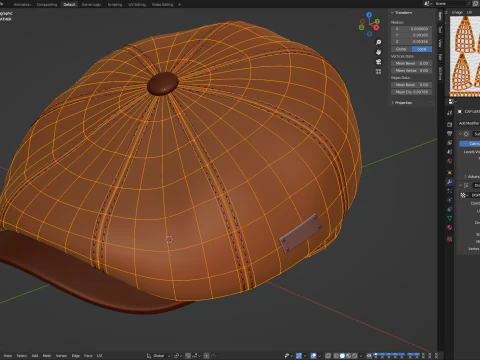Open the Scene properties tab icon
Viewport: 480px width, 360px height.
450,151
